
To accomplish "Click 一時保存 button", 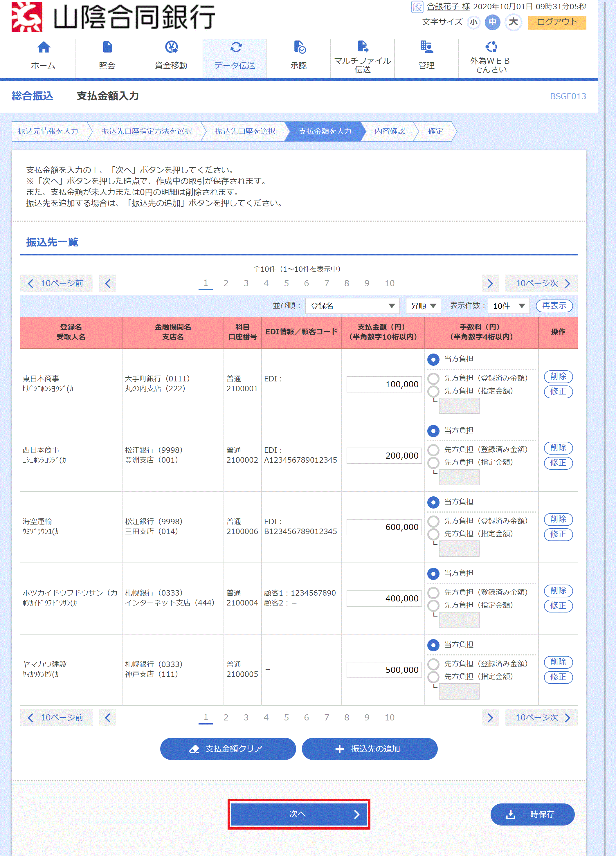I will click(532, 814).
